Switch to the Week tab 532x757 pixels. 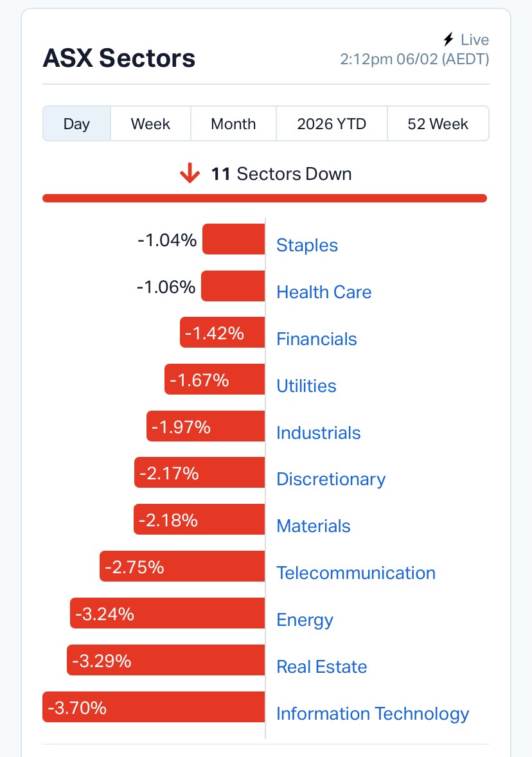point(150,123)
